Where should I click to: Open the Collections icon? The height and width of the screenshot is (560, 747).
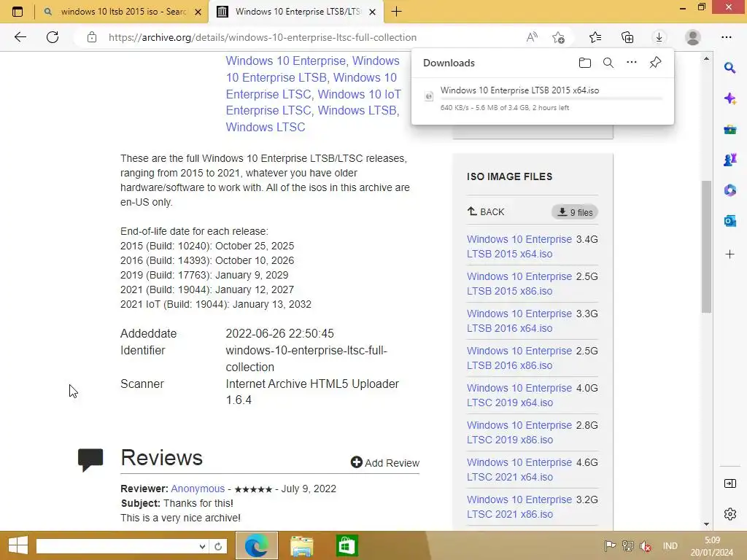pyautogui.click(x=627, y=37)
